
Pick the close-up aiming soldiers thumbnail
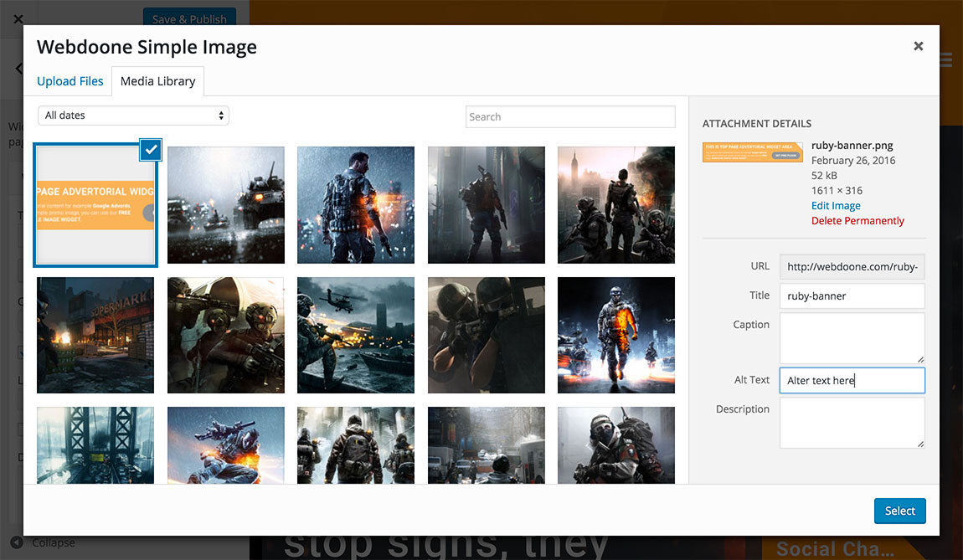[487, 336]
